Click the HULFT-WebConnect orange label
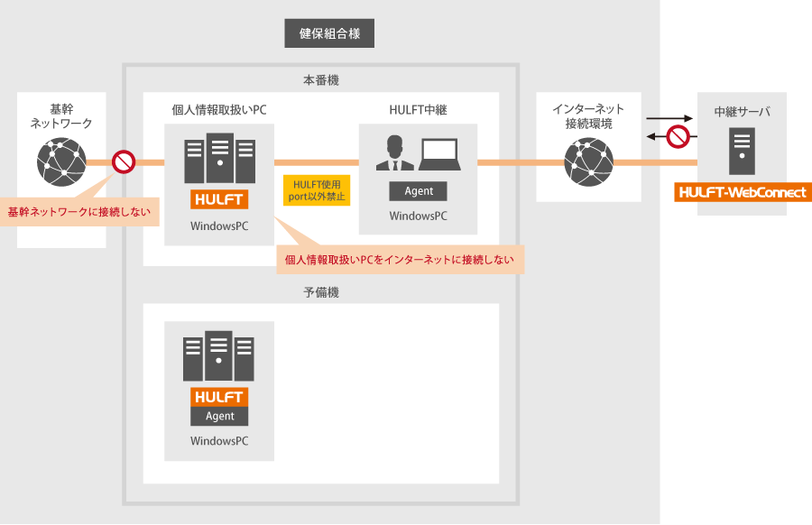The height and width of the screenshot is (525, 812). [743, 192]
